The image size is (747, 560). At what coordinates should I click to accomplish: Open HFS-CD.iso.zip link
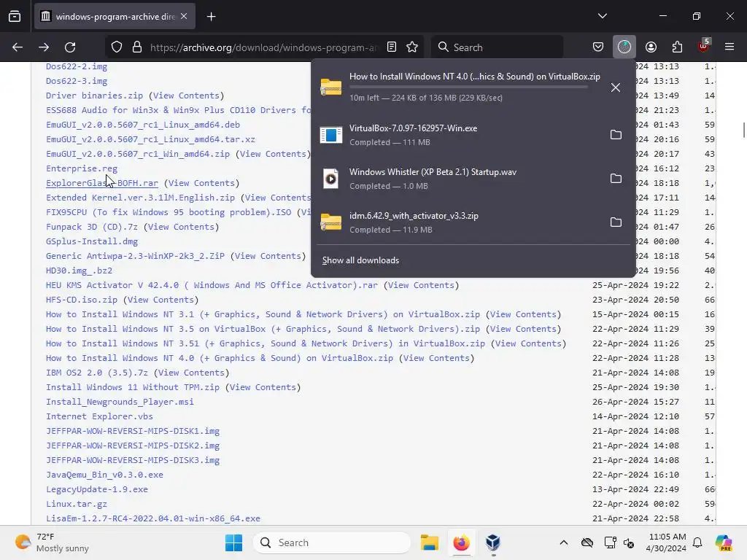(82, 300)
